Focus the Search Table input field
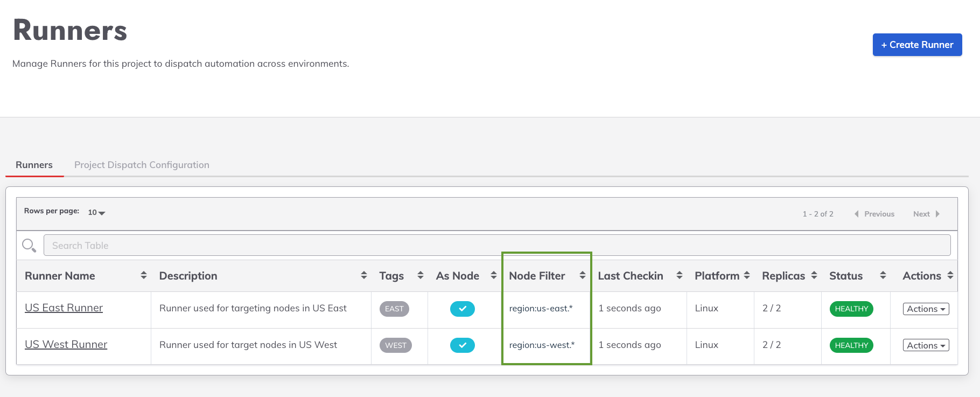Screen dimensions: 980x397 pos(496,246)
